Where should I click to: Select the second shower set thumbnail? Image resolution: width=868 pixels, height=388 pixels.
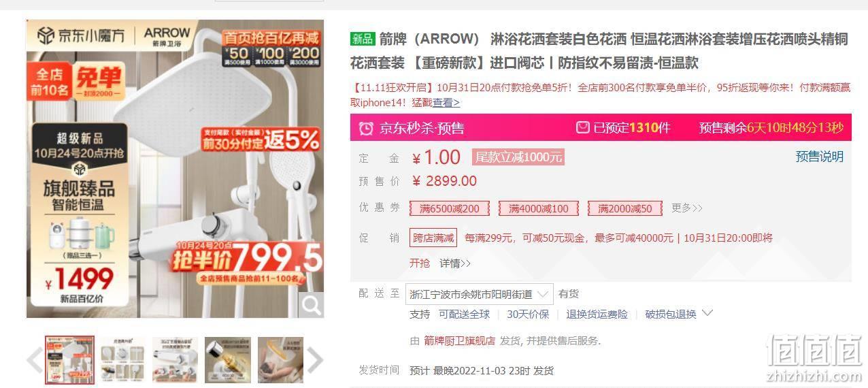click(x=123, y=359)
